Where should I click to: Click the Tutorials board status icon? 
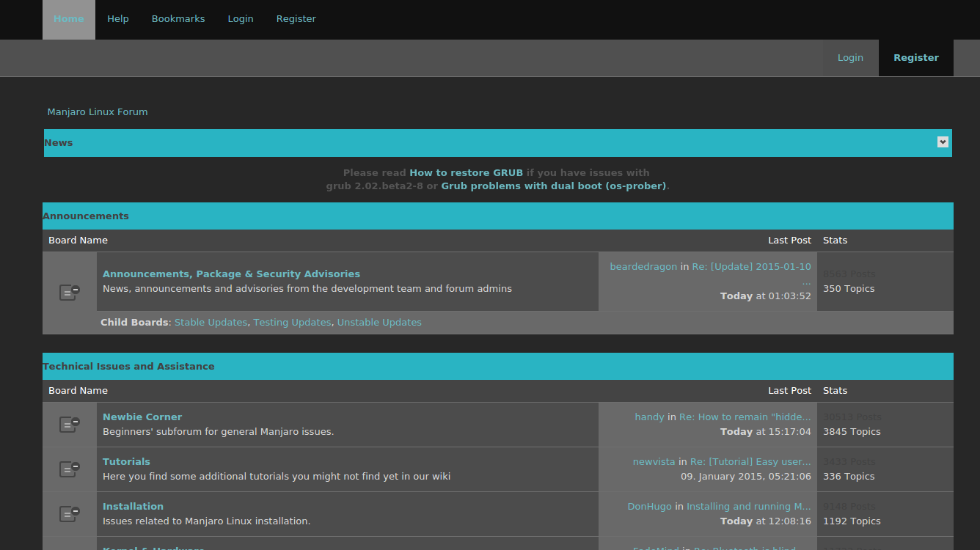[x=69, y=468]
